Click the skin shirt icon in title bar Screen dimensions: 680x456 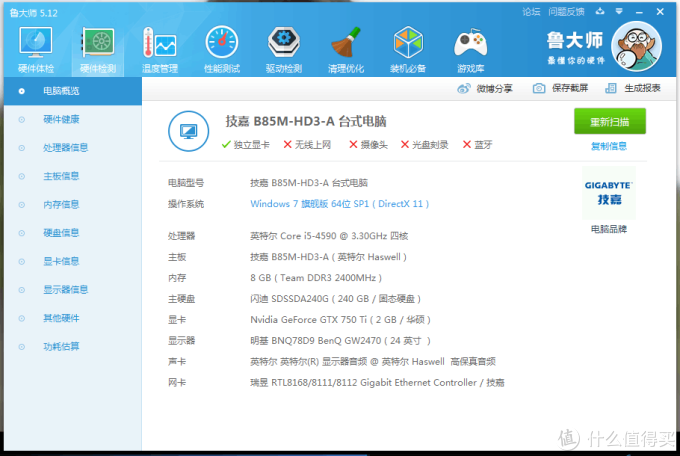coord(600,12)
